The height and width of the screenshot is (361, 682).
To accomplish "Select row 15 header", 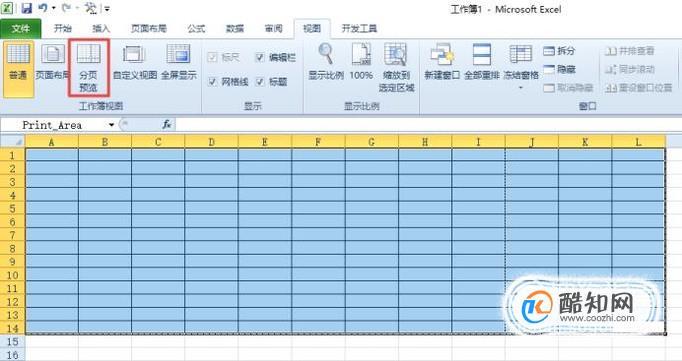I will click(x=13, y=342).
